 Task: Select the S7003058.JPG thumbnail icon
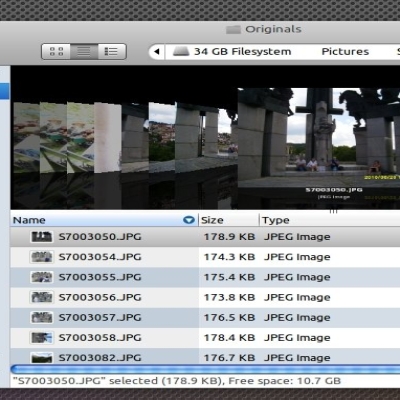coord(41,338)
